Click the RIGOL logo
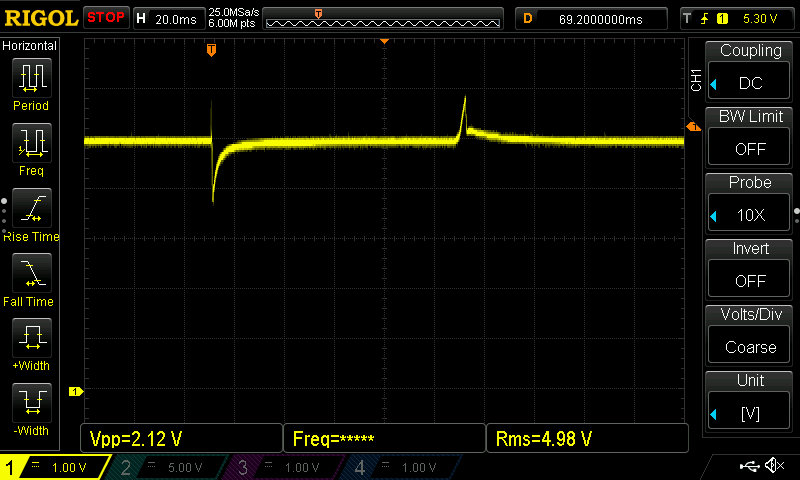 [41, 18]
